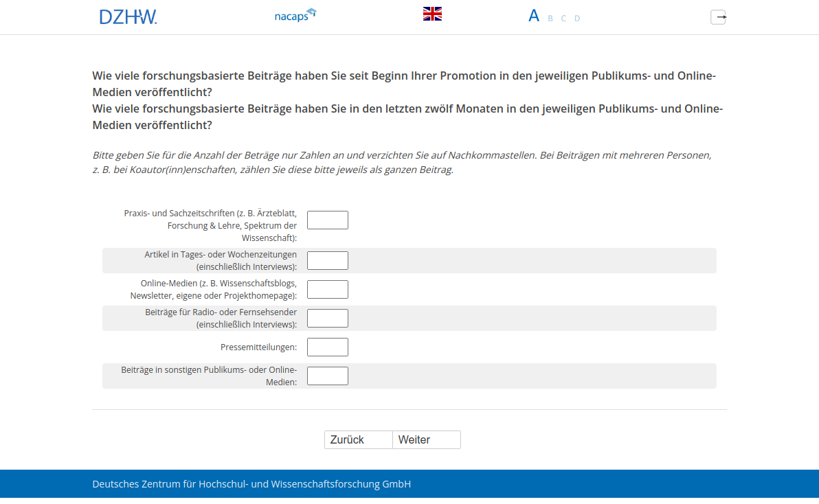Image resolution: width=819 pixels, height=504 pixels.
Task: Click the Tages- oder Wochenzeitungen number field
Action: coord(327,260)
